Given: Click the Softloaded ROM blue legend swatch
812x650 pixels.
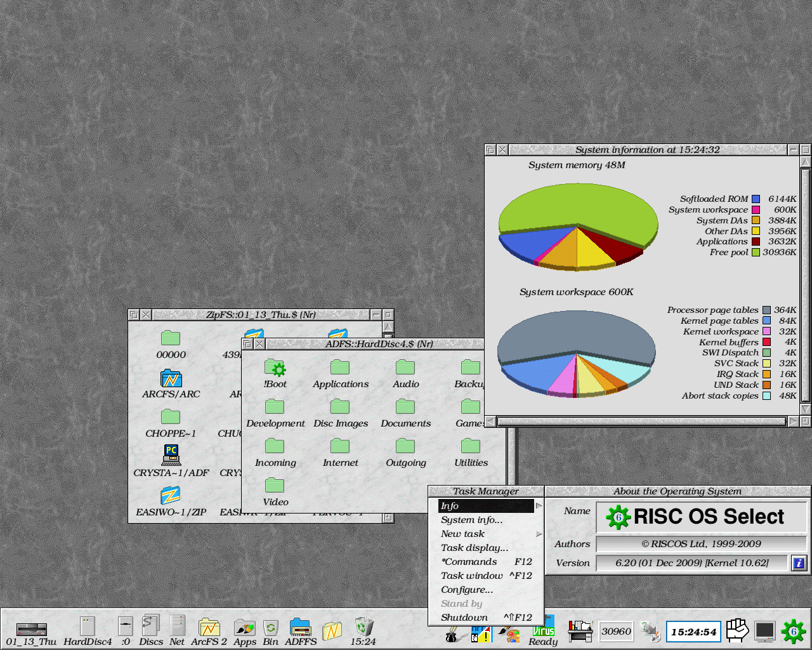Looking at the screenshot, I should 756,199.
